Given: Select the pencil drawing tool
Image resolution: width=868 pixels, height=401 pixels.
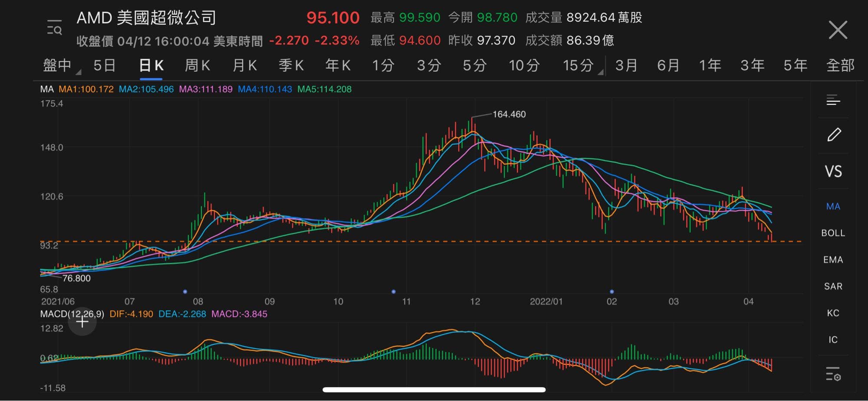Looking at the screenshot, I should 834,135.
